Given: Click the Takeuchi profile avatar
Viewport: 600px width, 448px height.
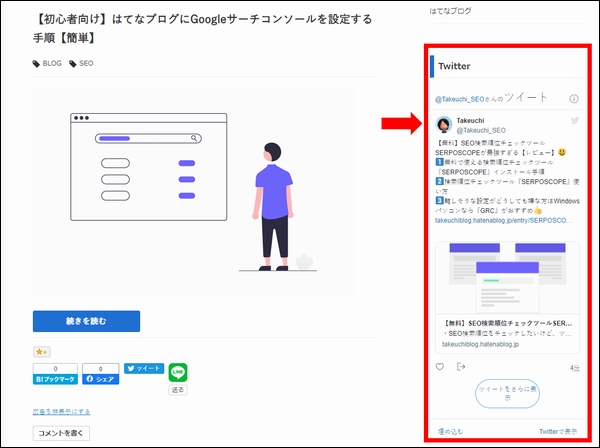Looking at the screenshot, I should point(444,125).
